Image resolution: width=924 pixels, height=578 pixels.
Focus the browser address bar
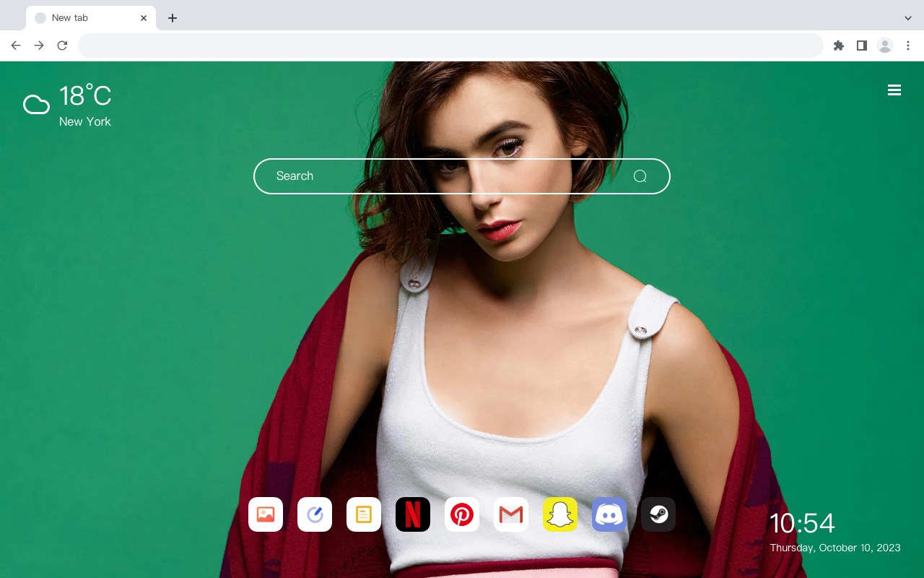click(x=450, y=46)
